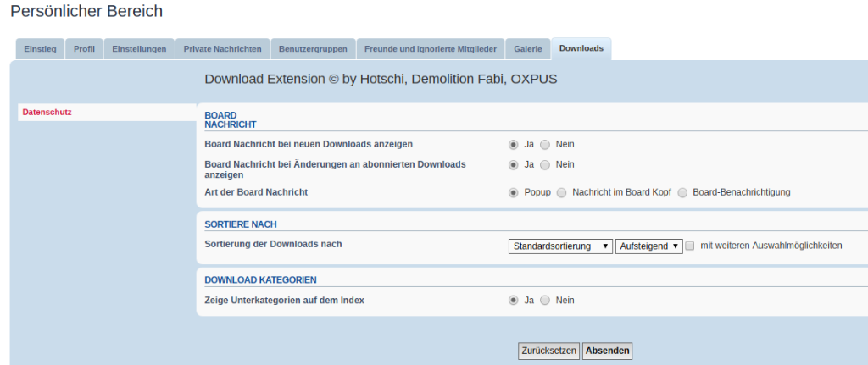Click the Absenden button

click(607, 351)
